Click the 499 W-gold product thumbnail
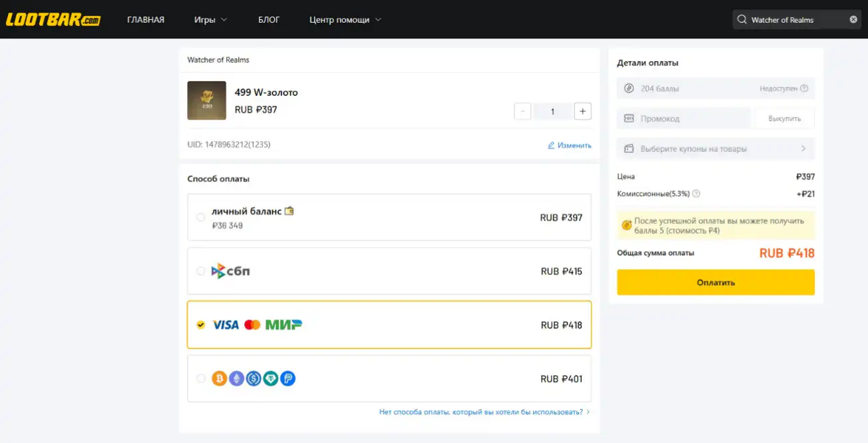 [206, 101]
